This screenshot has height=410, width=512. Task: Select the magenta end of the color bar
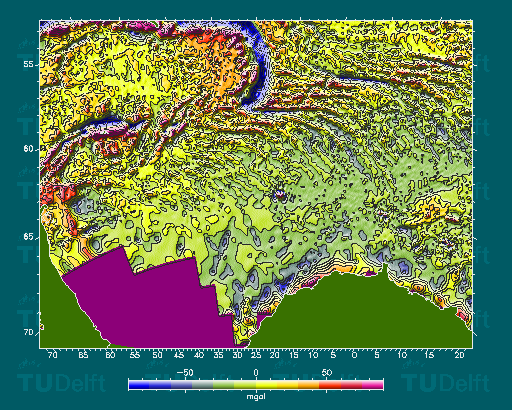click(373, 385)
